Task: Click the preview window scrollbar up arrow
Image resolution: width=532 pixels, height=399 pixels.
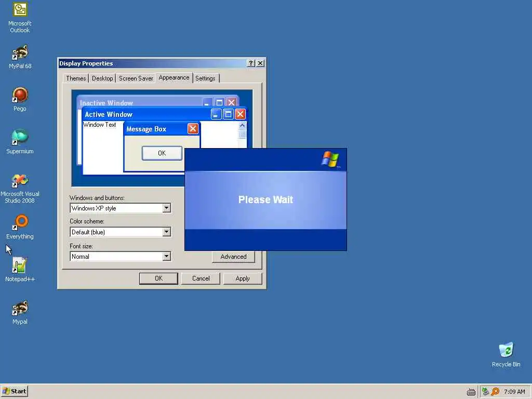Action: click(x=242, y=126)
